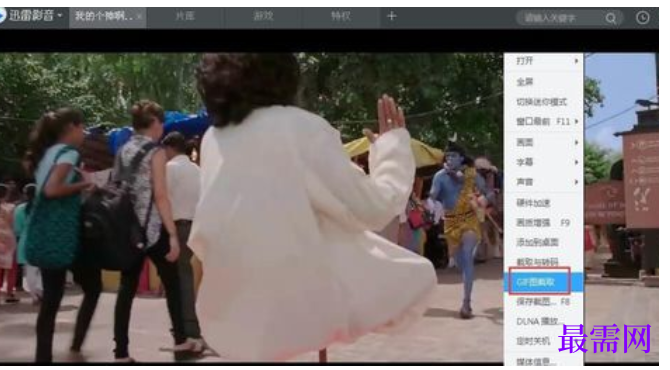Open the playback history clock icon

(643, 18)
